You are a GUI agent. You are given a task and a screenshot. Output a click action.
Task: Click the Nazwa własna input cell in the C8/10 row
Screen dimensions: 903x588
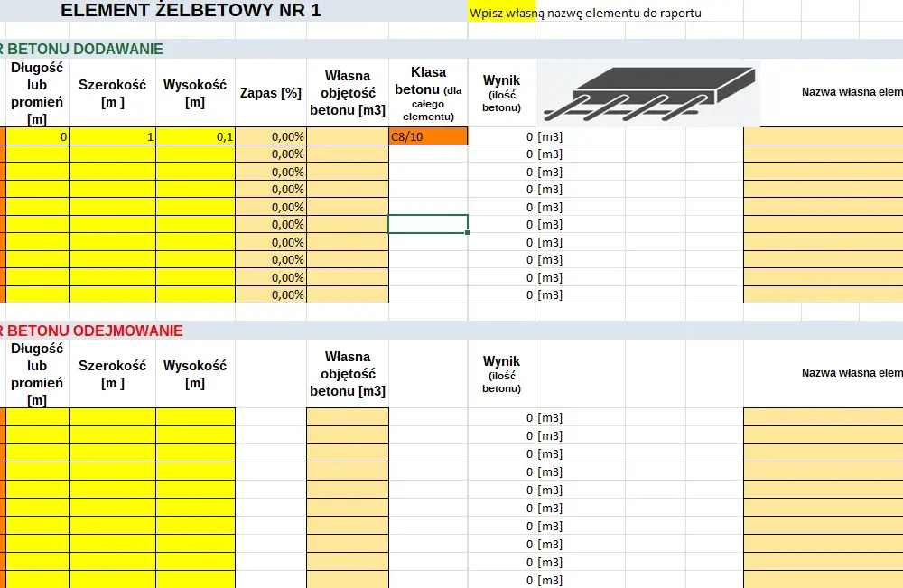(823, 136)
